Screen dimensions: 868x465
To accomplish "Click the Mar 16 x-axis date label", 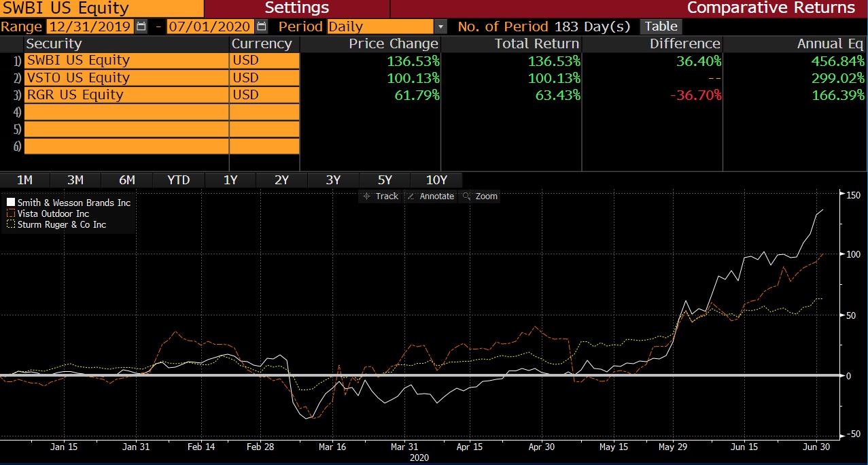I will (x=332, y=447).
